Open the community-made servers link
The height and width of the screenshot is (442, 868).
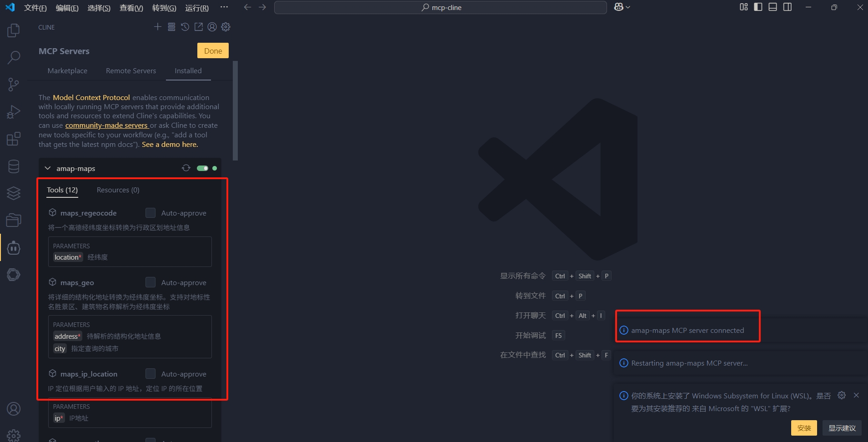[106, 126]
